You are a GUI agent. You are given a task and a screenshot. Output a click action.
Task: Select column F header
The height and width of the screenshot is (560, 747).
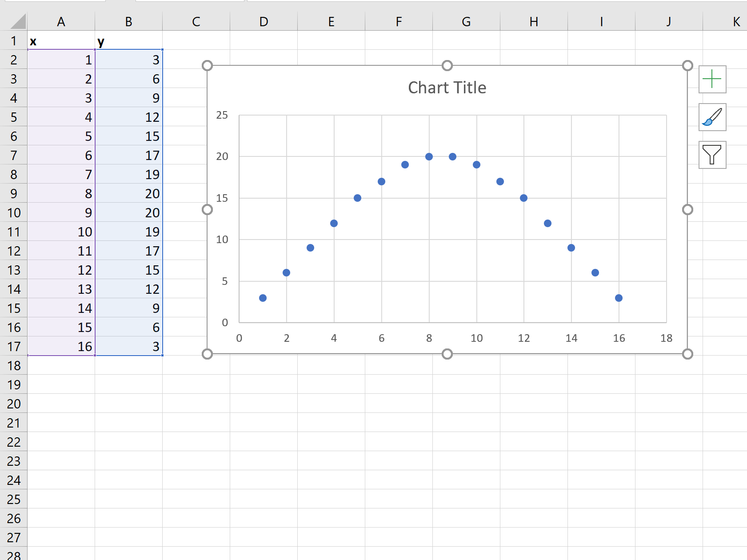[399, 21]
